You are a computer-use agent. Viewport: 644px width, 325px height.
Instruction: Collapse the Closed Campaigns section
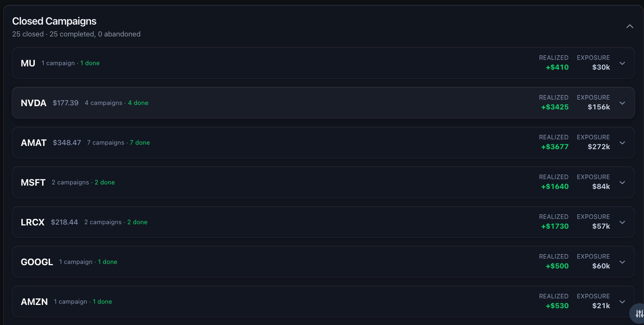630,26
